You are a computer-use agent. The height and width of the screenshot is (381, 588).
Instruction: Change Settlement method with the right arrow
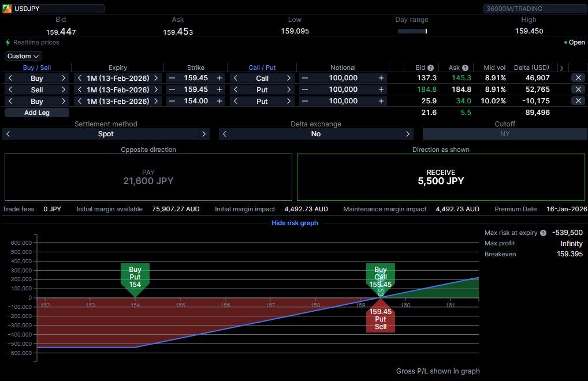[x=204, y=134]
